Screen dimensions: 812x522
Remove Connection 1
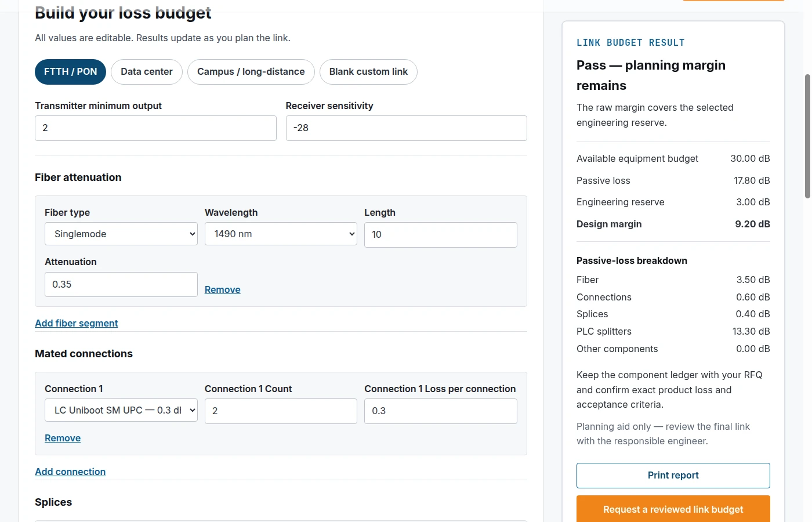[x=63, y=438]
